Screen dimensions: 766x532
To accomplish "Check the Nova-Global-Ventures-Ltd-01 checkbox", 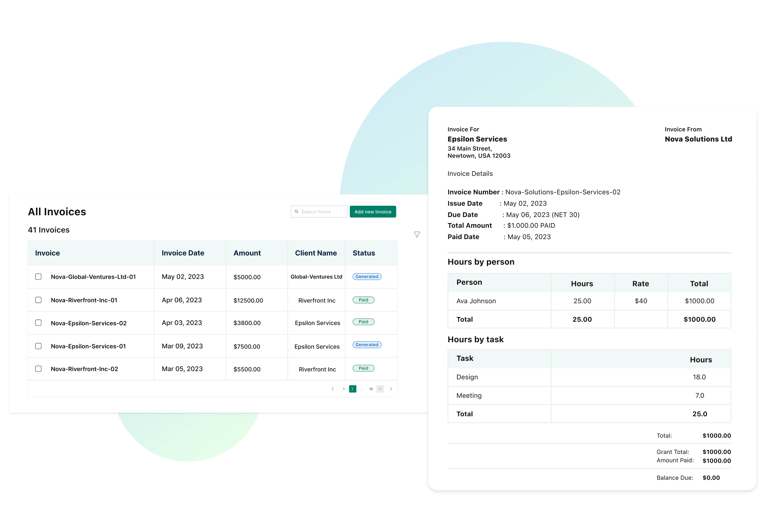I will [x=38, y=277].
